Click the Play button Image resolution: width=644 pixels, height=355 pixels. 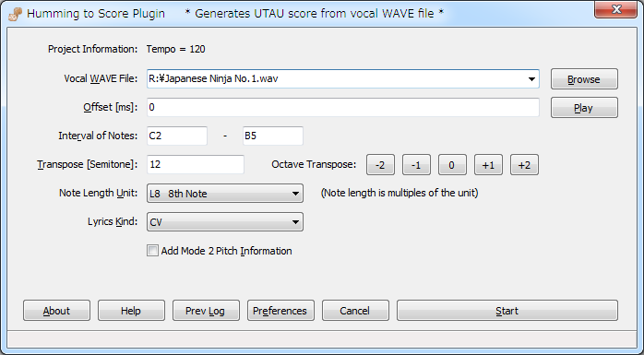pyautogui.click(x=584, y=108)
